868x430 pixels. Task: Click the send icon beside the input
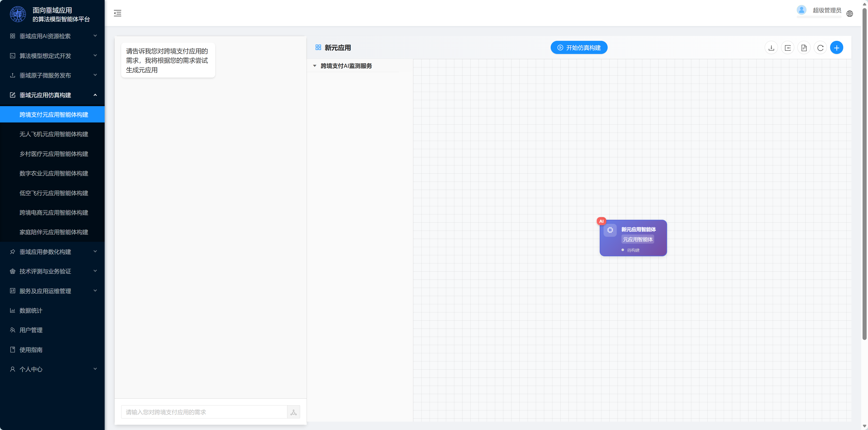point(293,412)
